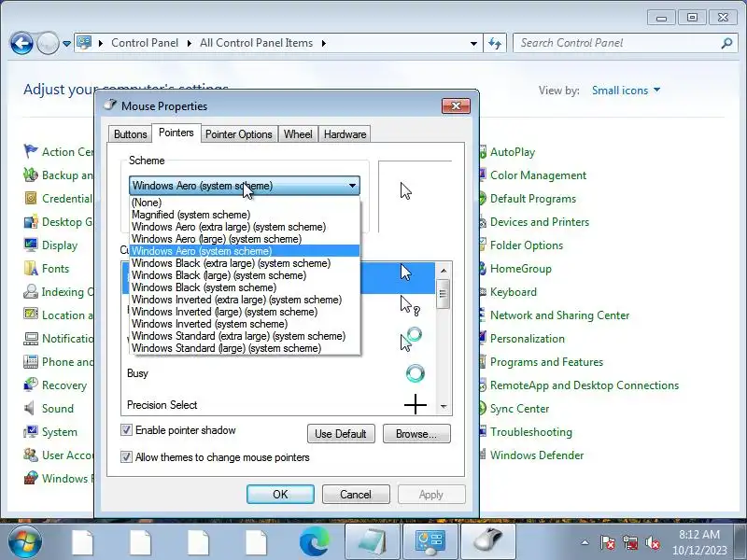Open the Programs and Features link
Viewport: 747px width, 560px height.
pos(546,362)
